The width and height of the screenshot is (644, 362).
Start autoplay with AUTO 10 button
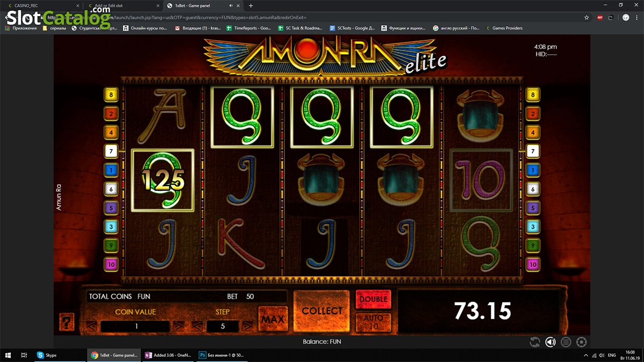(373, 322)
